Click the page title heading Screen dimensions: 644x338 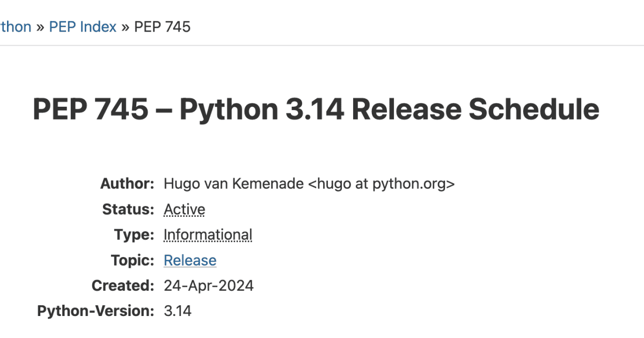click(316, 109)
